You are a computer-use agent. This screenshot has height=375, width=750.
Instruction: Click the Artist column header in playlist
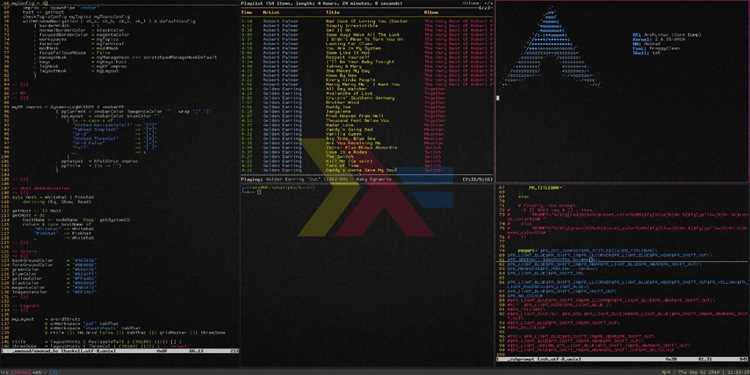click(x=271, y=12)
